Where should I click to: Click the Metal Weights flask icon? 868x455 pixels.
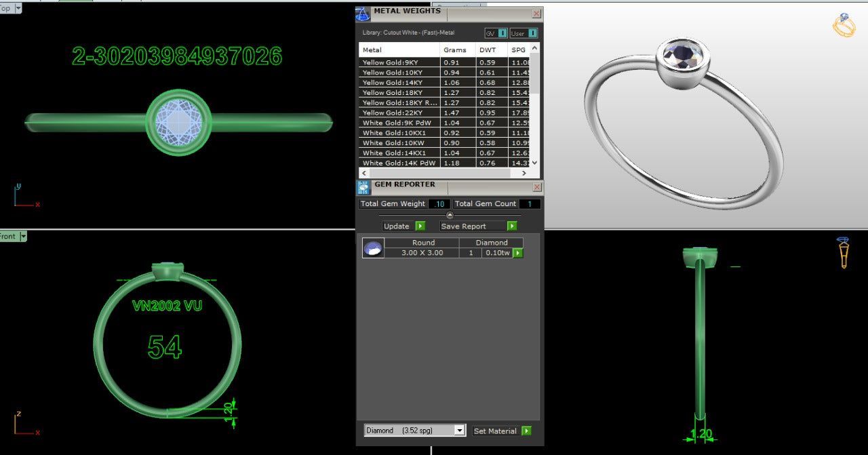point(363,14)
